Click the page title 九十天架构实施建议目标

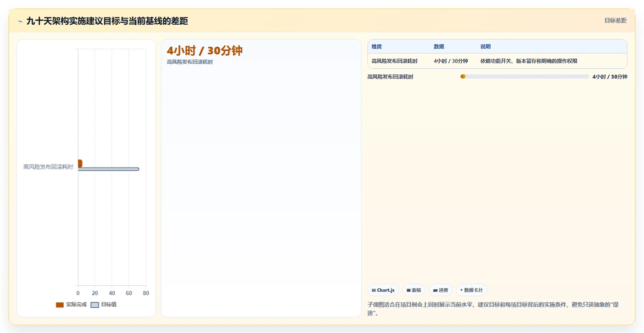tap(107, 21)
